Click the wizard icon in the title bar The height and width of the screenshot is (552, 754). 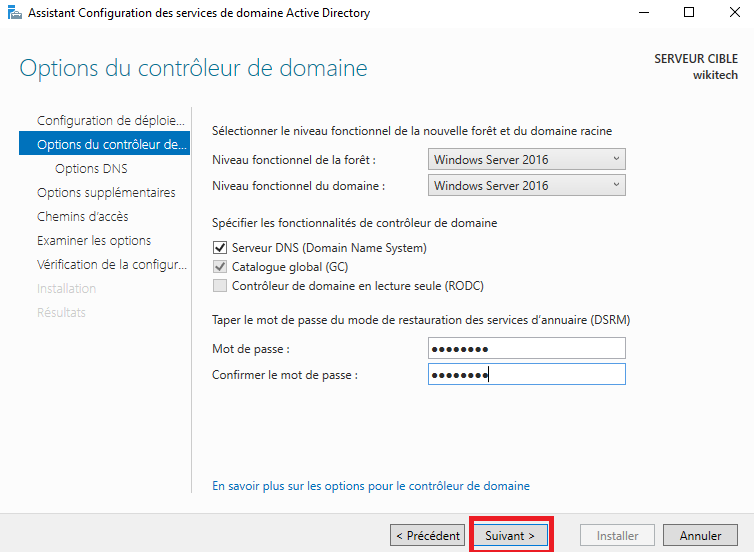[14, 13]
